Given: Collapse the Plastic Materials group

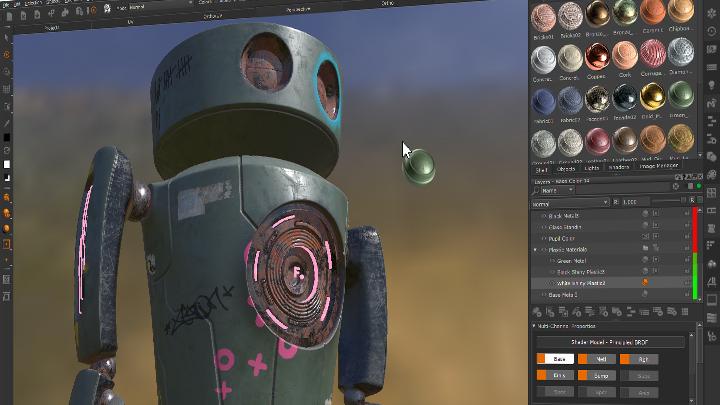Looking at the screenshot, I should pyautogui.click(x=536, y=248).
